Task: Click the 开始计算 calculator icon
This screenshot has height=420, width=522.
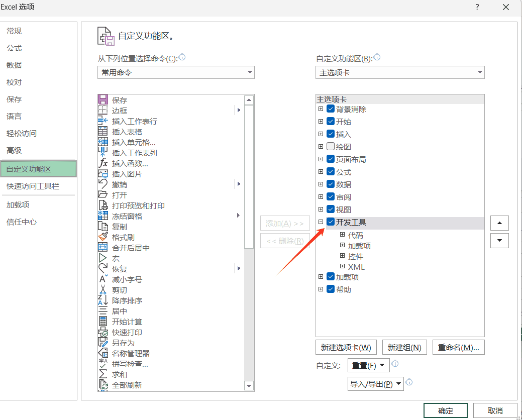Action: [x=103, y=322]
